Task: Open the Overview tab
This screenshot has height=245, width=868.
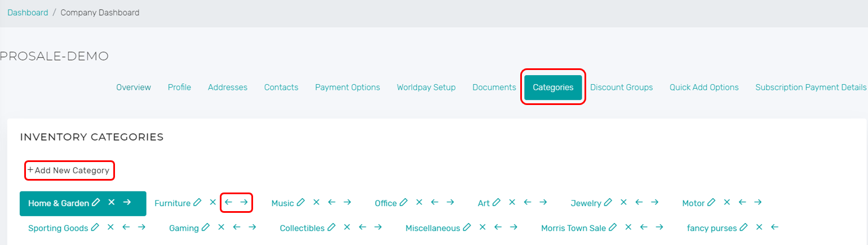Action: click(134, 88)
